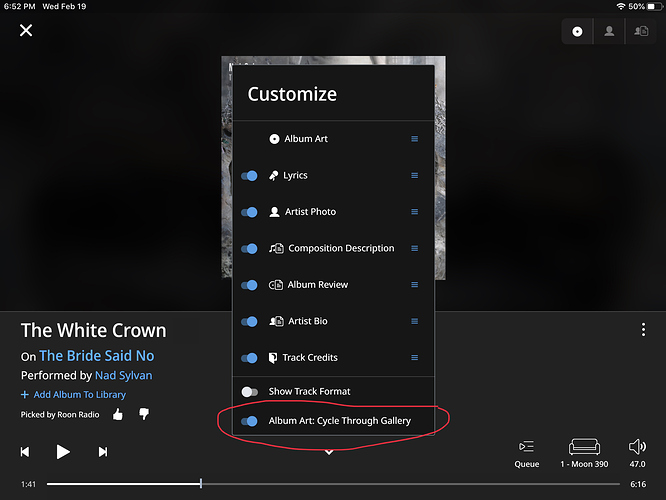Toggle the Artist Bio switch
The height and width of the screenshot is (500, 666).
249,321
